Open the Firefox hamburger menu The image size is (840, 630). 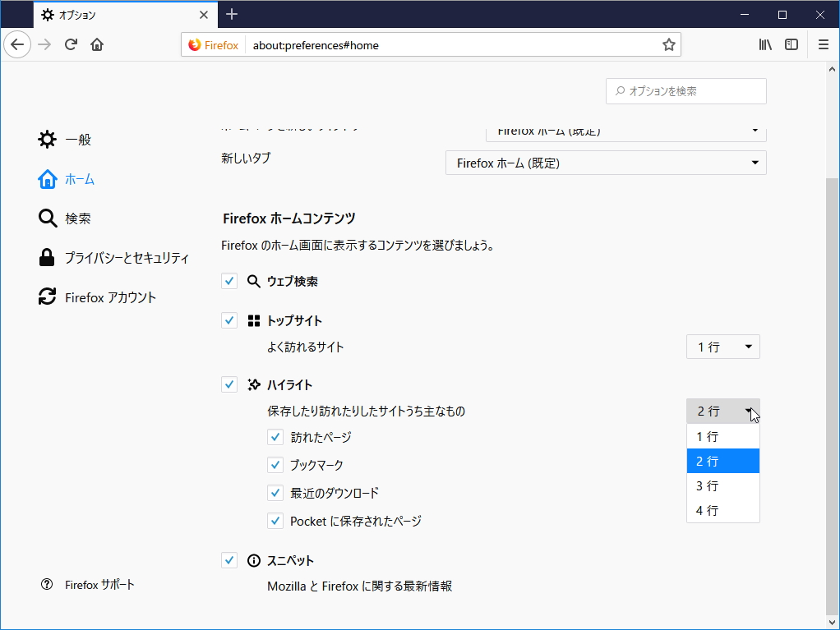point(823,44)
